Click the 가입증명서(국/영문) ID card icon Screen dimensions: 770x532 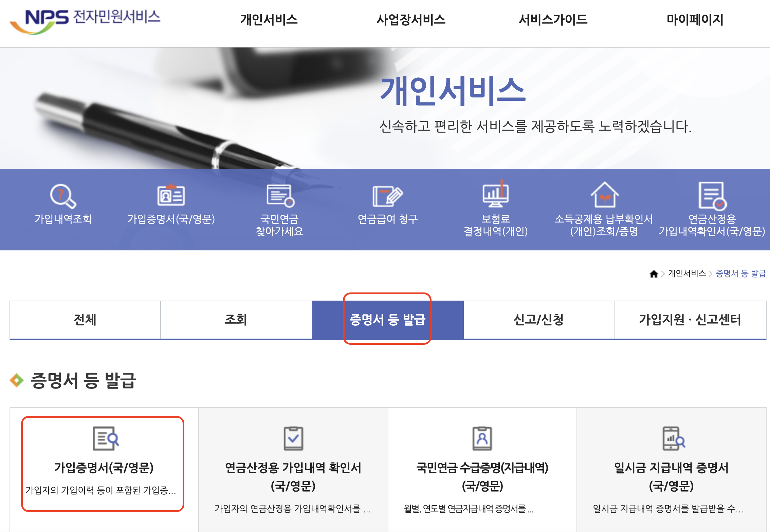click(x=171, y=195)
